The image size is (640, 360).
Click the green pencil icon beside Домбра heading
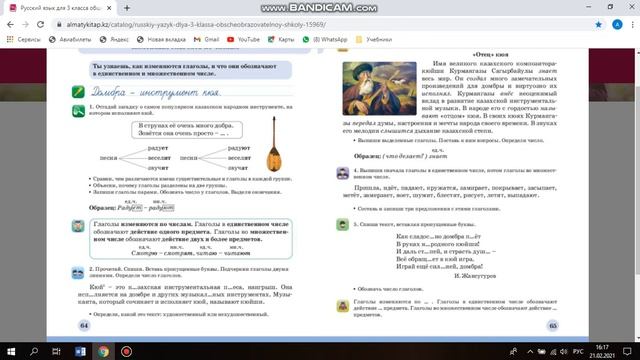(x=78, y=91)
